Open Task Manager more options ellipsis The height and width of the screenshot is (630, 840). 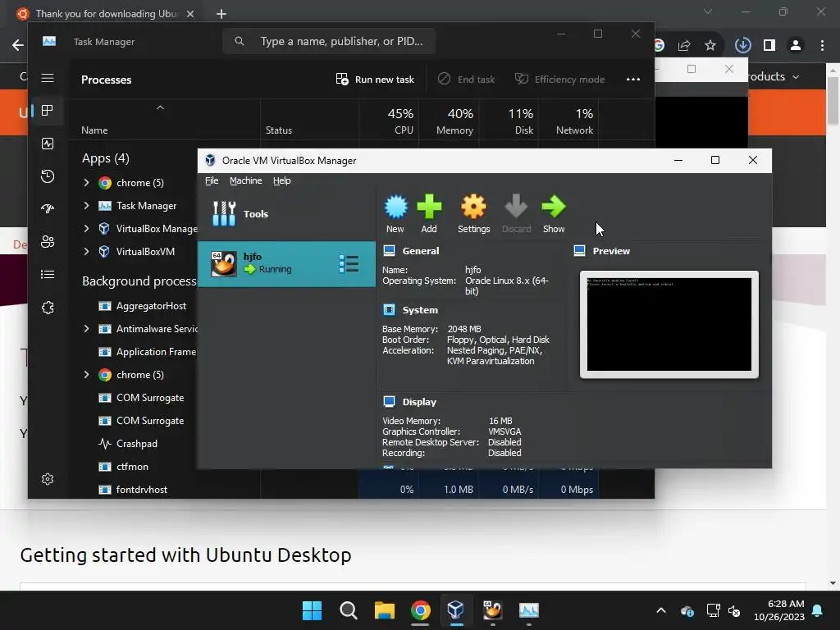pyautogui.click(x=633, y=80)
